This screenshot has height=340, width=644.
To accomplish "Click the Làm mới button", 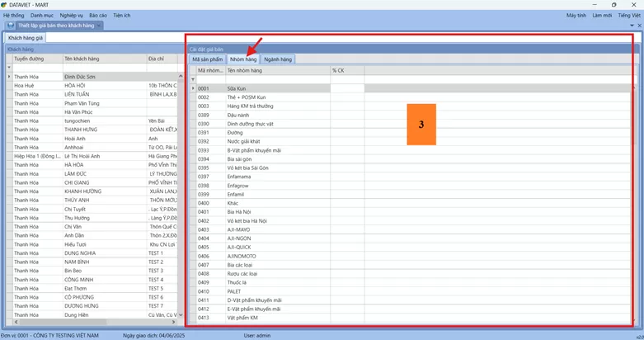I will 602,15.
